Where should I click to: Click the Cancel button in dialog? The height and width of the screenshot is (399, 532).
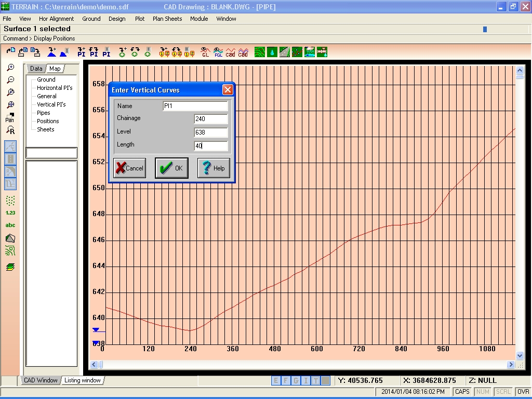point(129,168)
